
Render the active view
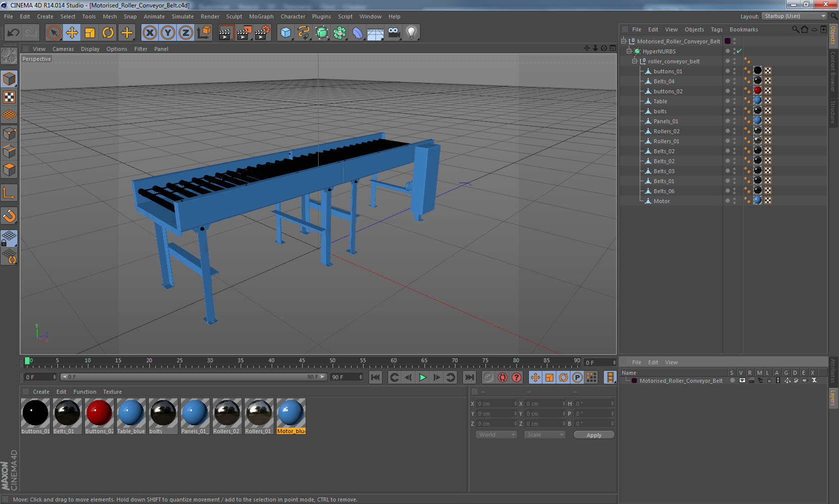[226, 33]
